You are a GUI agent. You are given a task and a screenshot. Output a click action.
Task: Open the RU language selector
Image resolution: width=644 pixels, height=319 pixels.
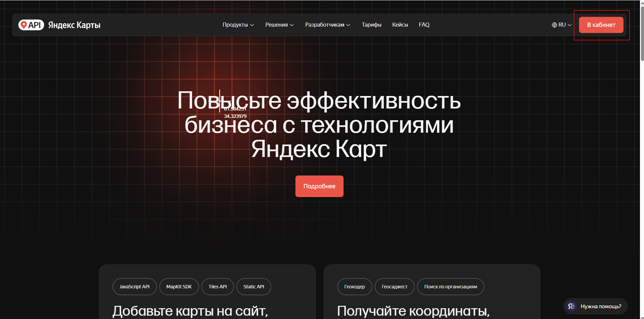tap(562, 25)
